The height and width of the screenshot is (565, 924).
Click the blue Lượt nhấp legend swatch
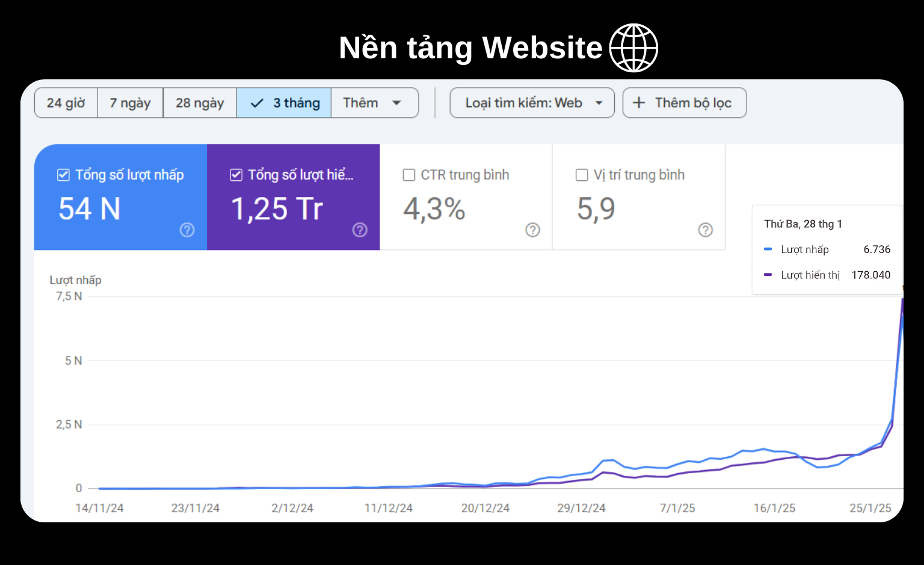tap(768, 249)
